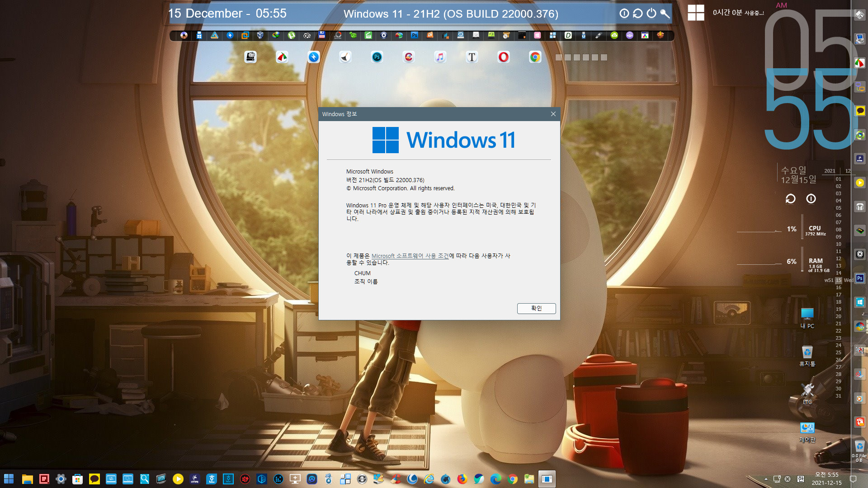Screen dimensions: 868x488
Task: Open the blue floppy disk icon in top dock
Action: (x=322, y=35)
